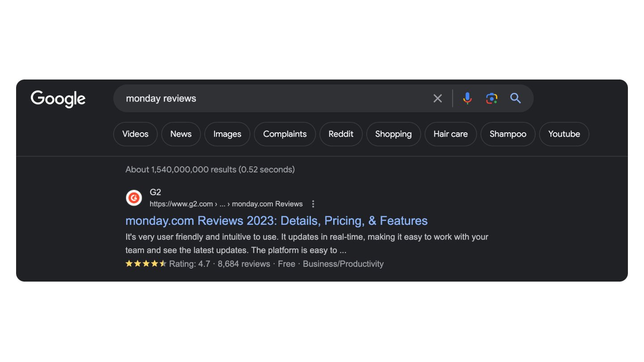Image resolution: width=644 pixels, height=362 pixels.
Task: Select the Hair care chip
Action: coord(451,134)
